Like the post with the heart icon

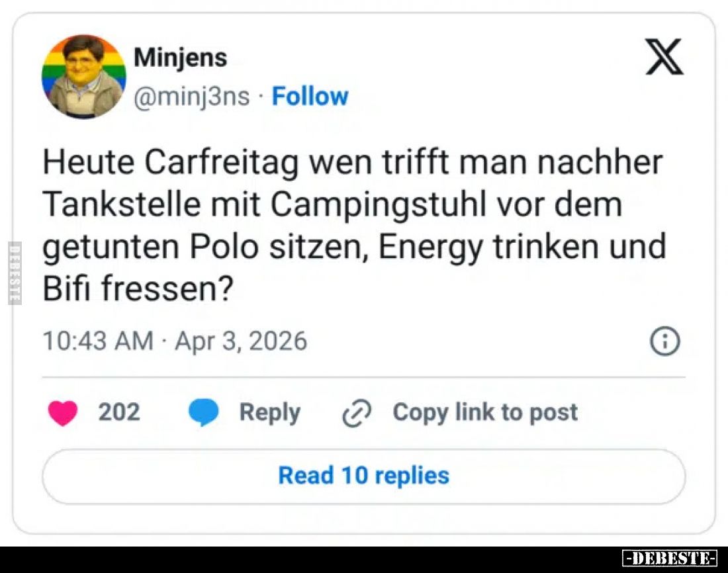pyautogui.click(x=63, y=412)
